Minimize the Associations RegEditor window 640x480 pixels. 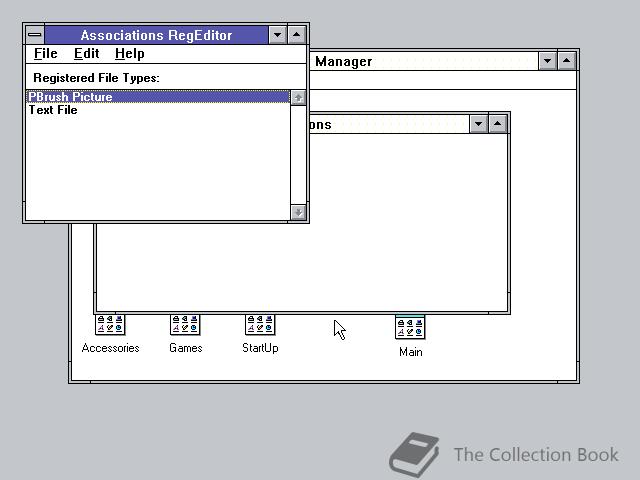[278, 35]
